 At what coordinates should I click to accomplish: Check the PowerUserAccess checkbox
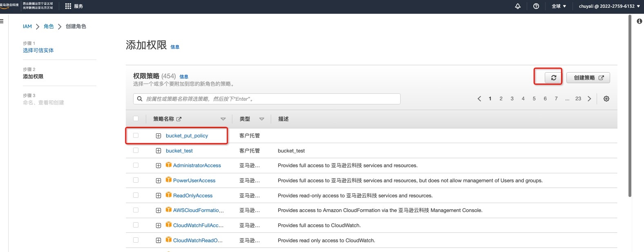[136, 180]
